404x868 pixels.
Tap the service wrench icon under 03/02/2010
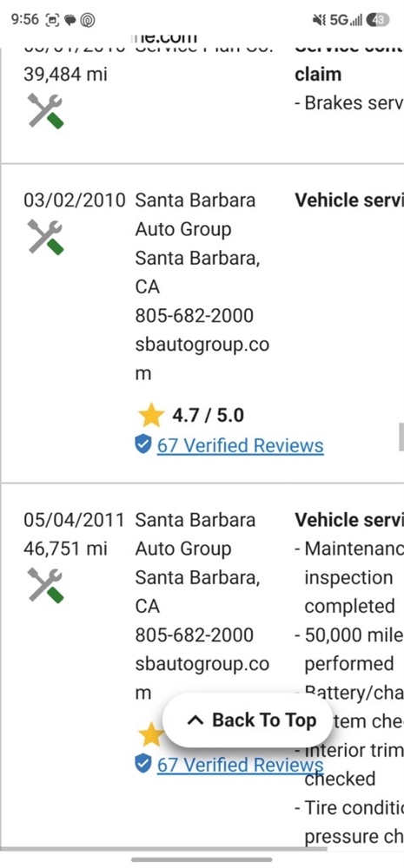(x=45, y=237)
